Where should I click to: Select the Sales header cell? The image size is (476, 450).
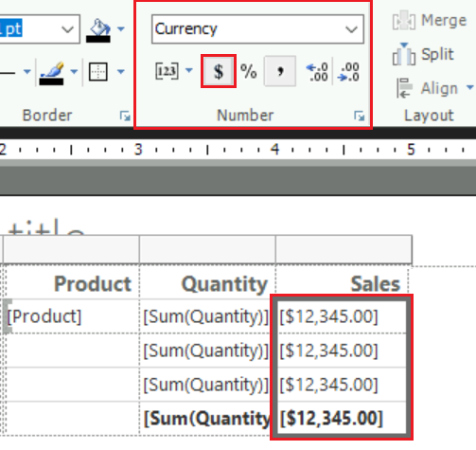pos(342,283)
